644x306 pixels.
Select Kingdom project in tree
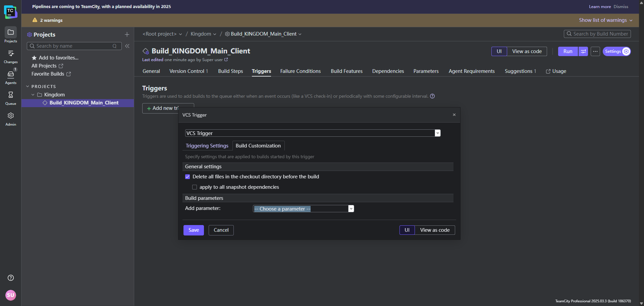(54, 95)
